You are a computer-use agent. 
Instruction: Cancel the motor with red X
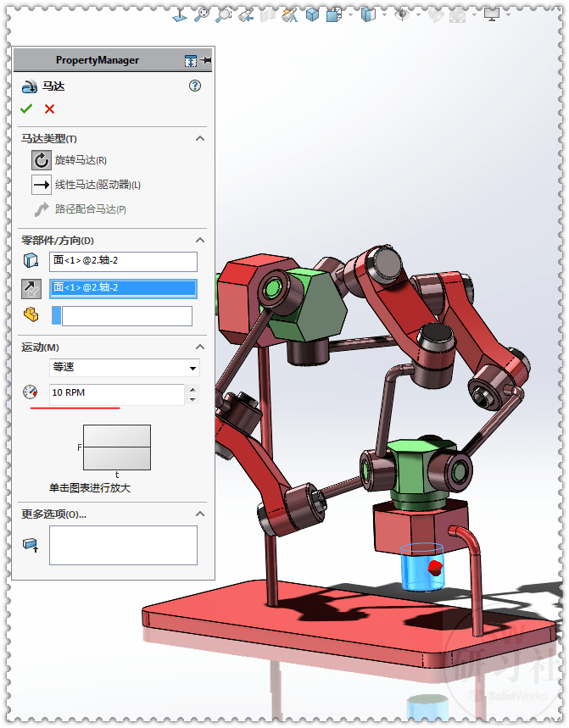coord(50,109)
